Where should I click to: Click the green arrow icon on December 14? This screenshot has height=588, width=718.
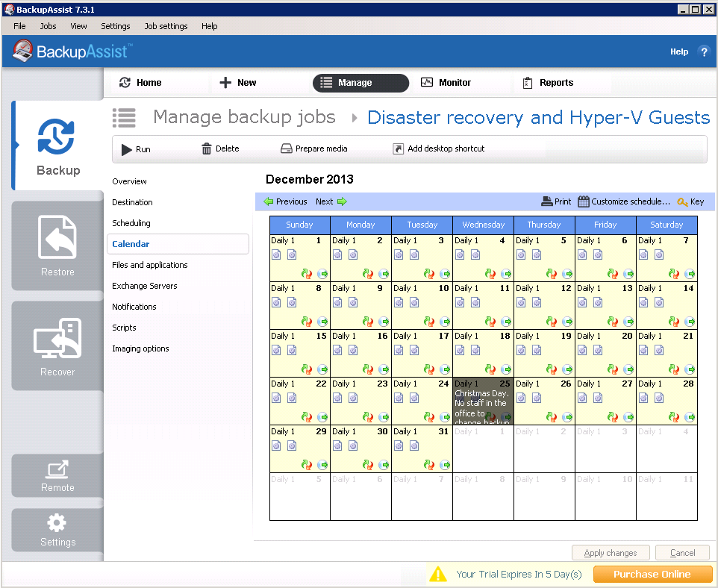(x=690, y=322)
